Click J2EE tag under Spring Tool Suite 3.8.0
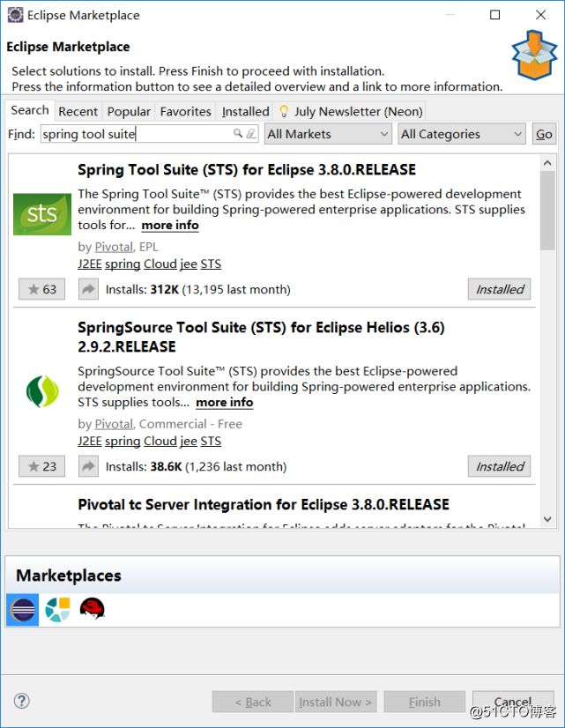 (x=90, y=264)
